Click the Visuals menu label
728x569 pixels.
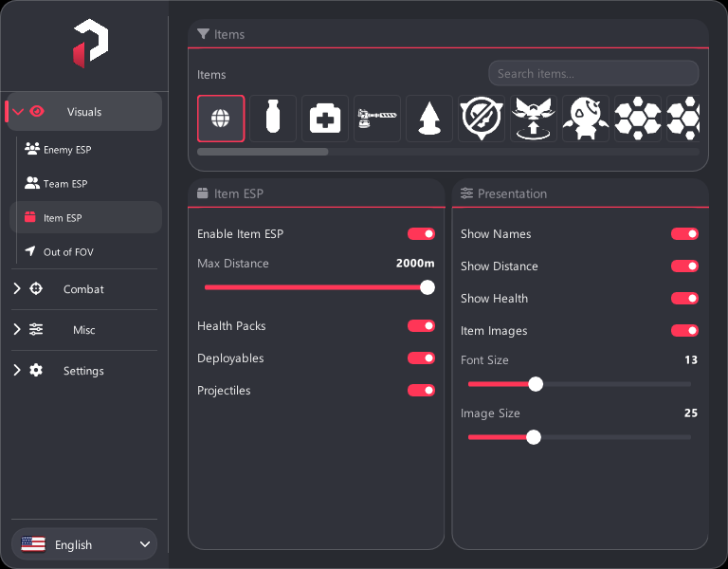84,112
